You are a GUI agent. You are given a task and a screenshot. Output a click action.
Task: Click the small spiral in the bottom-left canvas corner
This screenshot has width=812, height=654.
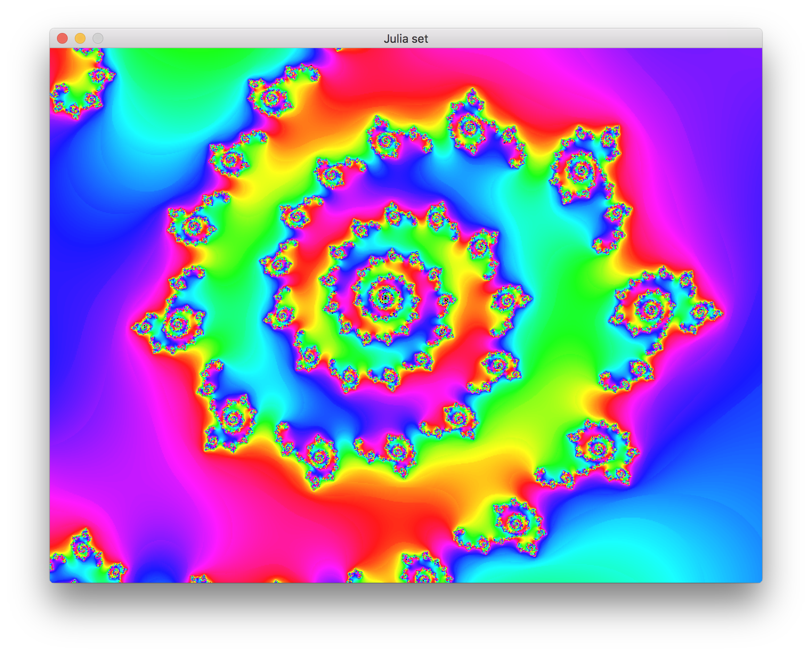[82, 548]
